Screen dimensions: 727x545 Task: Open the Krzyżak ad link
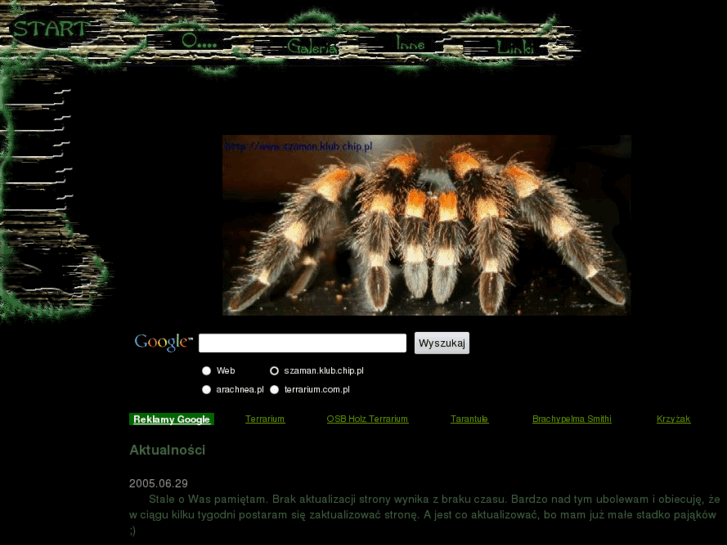tap(673, 419)
